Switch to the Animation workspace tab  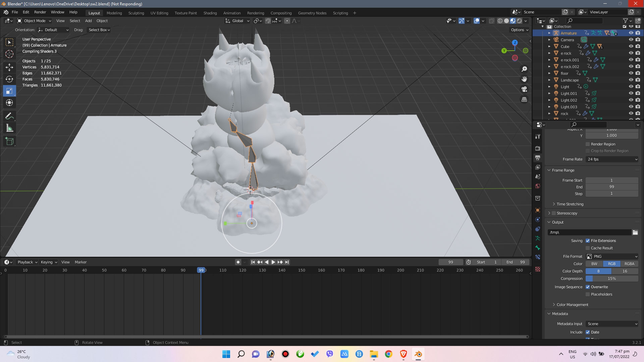tap(232, 13)
